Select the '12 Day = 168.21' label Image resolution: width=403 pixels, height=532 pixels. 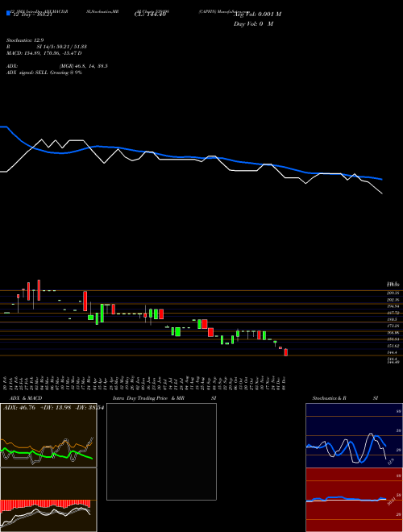(31, 15)
